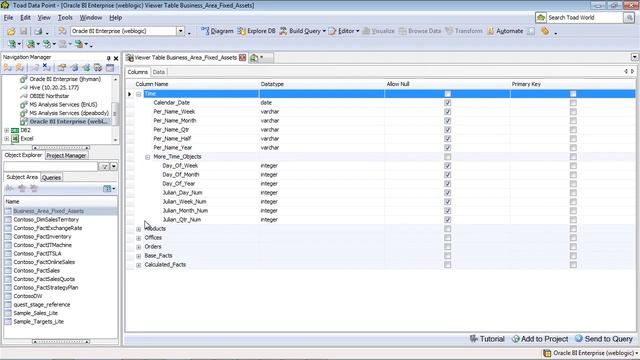Open the Window menu
The image size is (640, 360).
91,18
